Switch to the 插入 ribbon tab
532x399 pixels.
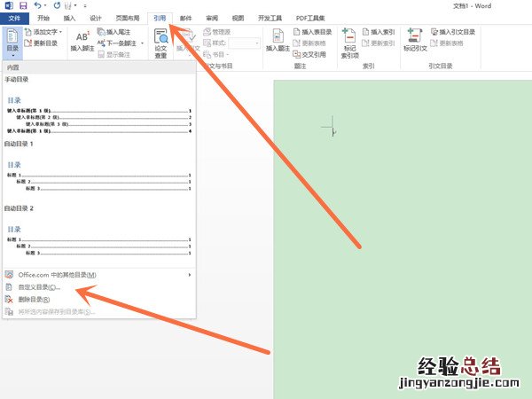69,17
